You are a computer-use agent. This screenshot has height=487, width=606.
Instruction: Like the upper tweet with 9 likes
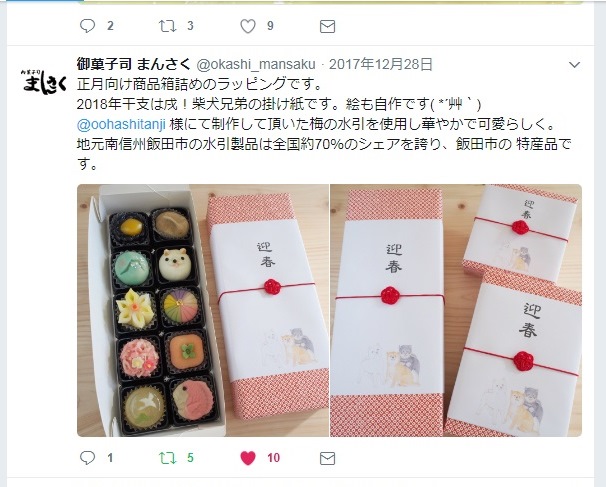(x=248, y=26)
